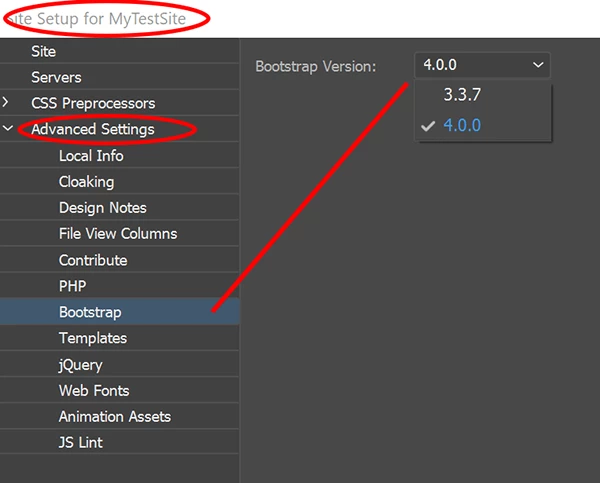Open the Site category

119,51
